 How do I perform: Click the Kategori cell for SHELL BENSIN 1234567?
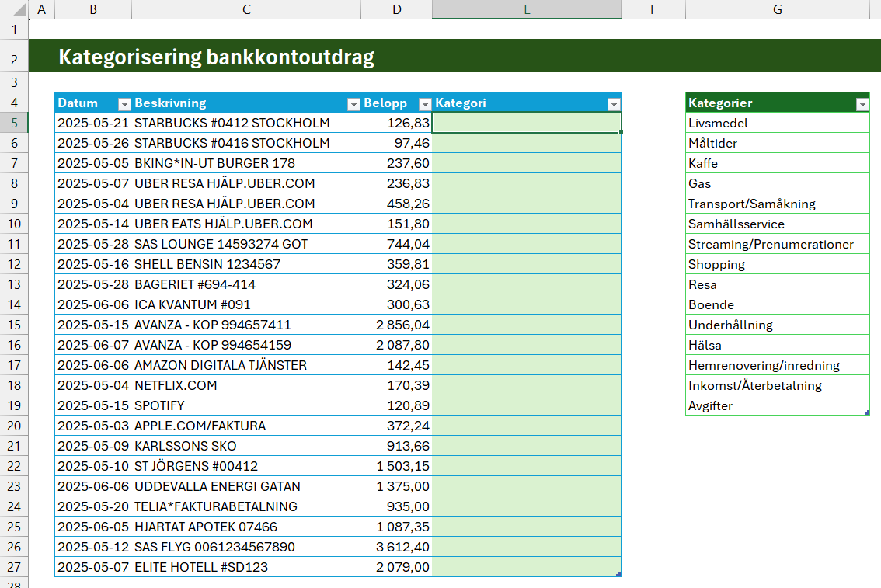[x=527, y=265]
